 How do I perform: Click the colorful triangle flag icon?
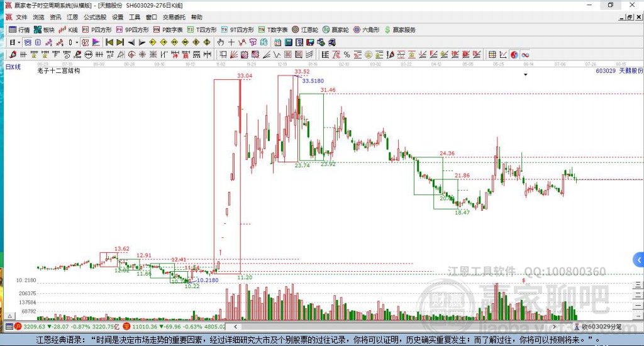point(96,42)
